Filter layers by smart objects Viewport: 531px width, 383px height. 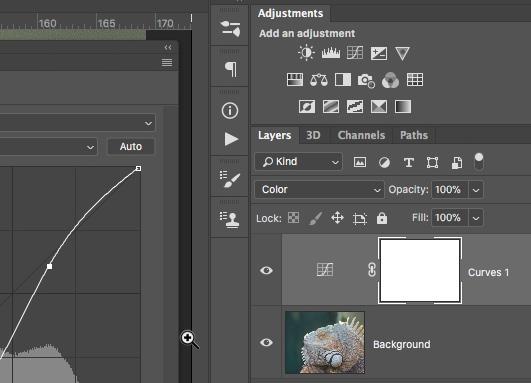point(457,163)
